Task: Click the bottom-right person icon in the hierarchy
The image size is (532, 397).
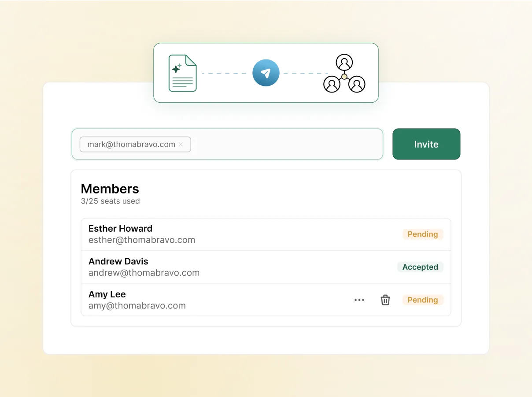Action: pyautogui.click(x=357, y=84)
